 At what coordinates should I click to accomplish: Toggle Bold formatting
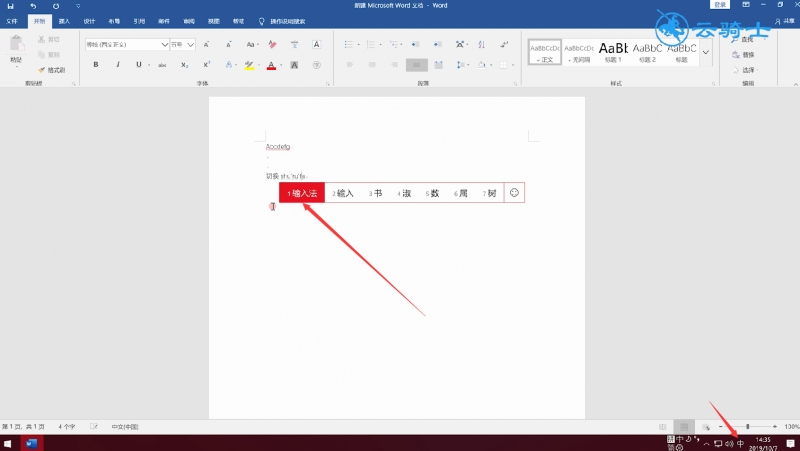(x=96, y=65)
